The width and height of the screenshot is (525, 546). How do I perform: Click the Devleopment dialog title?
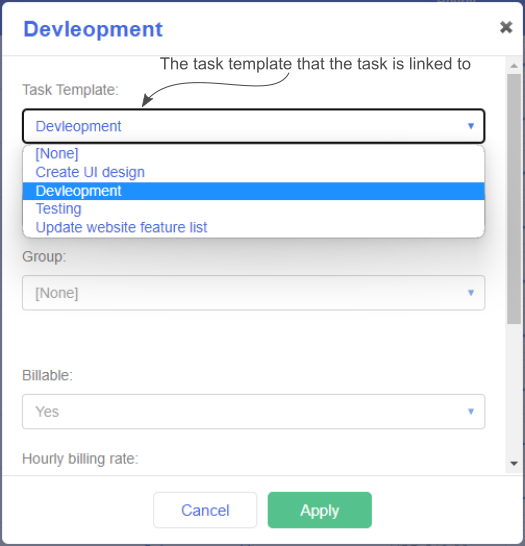[x=93, y=29]
